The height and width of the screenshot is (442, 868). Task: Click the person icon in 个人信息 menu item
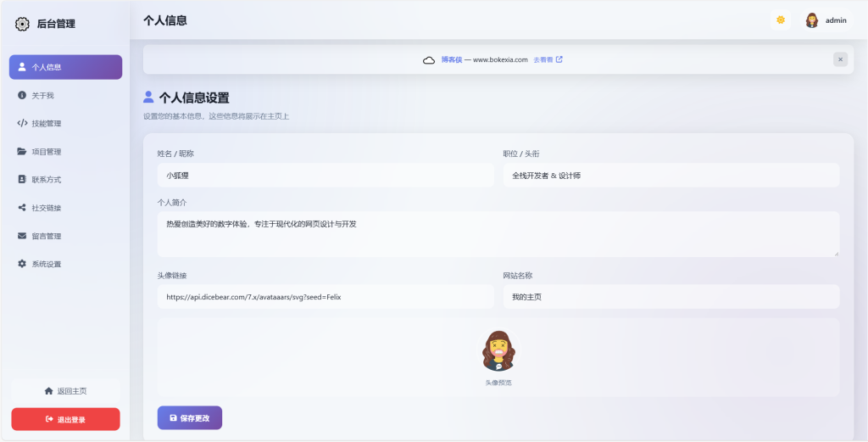coord(22,67)
